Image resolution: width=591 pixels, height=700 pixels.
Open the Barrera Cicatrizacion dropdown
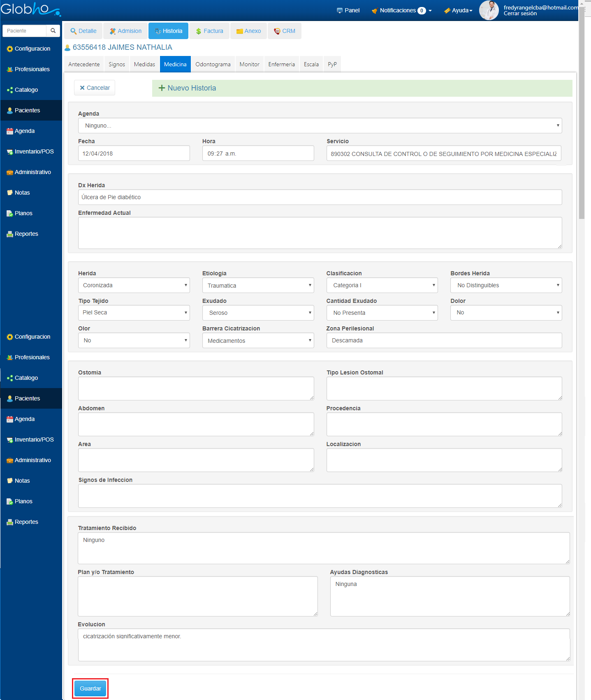click(258, 341)
